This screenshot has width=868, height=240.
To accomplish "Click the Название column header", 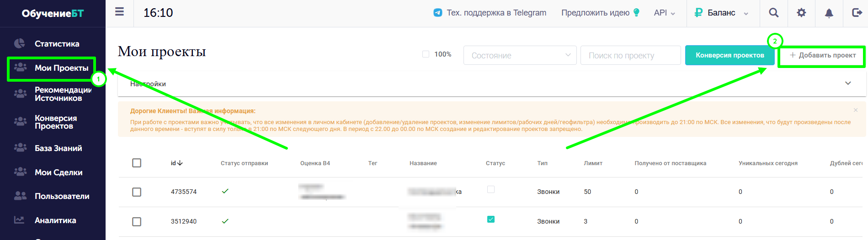I will (x=423, y=163).
